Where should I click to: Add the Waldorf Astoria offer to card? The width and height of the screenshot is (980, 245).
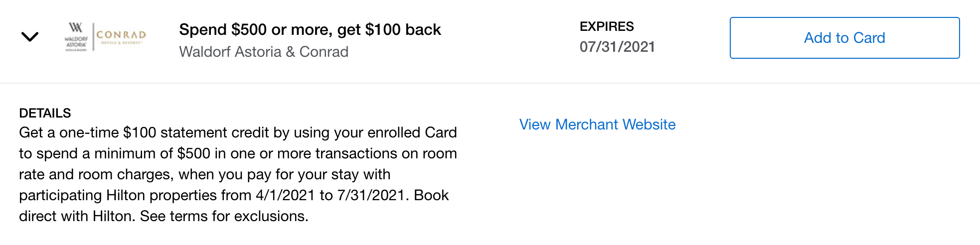[844, 38]
